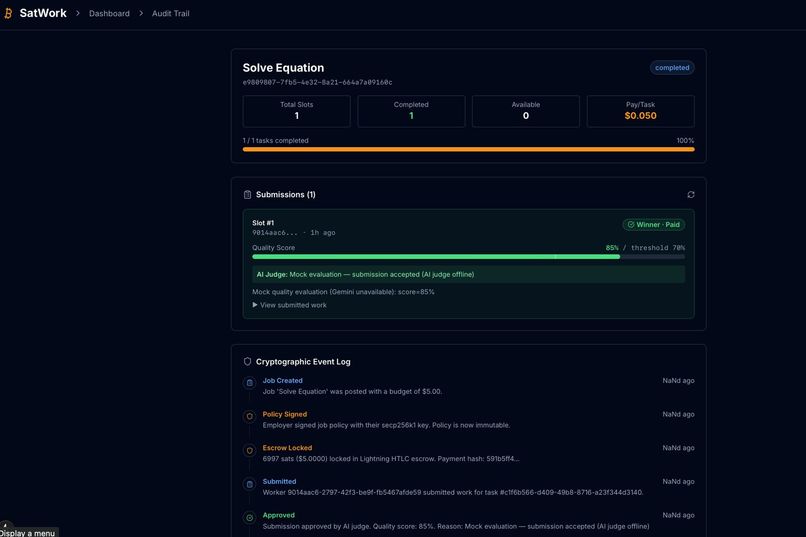Open the SatWork home link

[x=43, y=13]
